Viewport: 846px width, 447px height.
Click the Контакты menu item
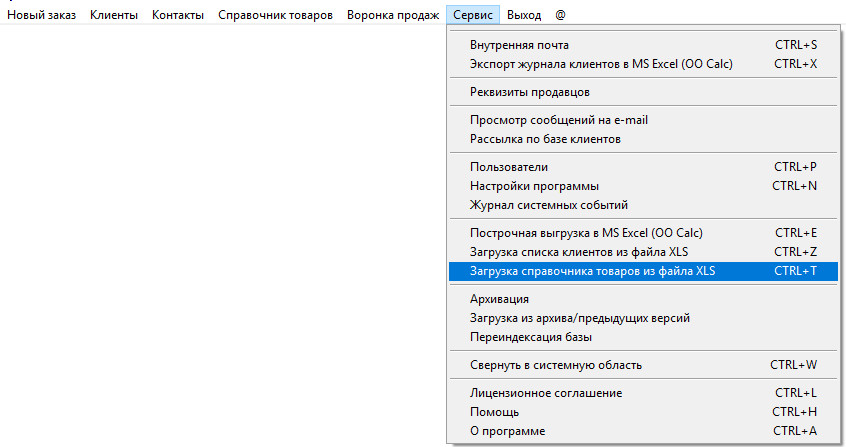pos(178,16)
